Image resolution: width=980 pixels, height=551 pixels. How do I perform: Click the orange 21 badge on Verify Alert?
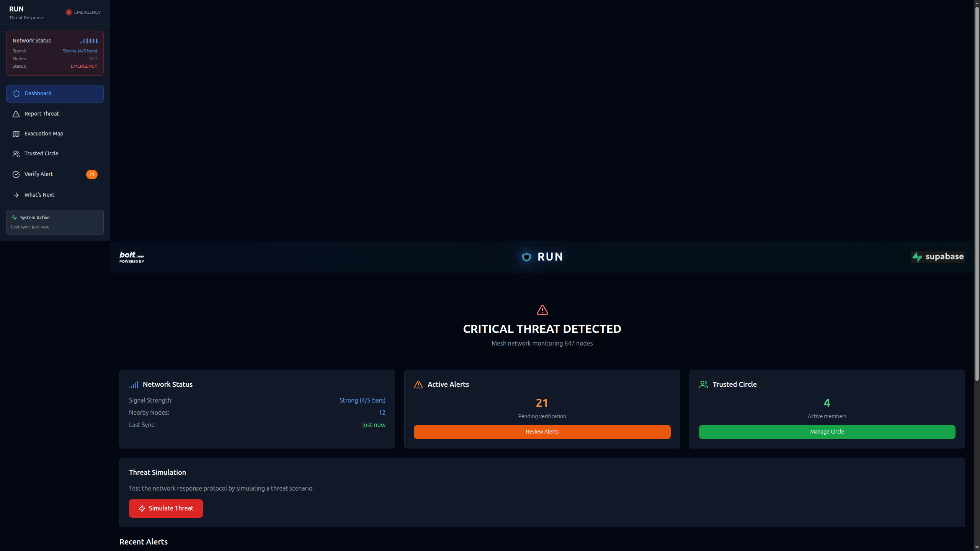[x=91, y=174]
